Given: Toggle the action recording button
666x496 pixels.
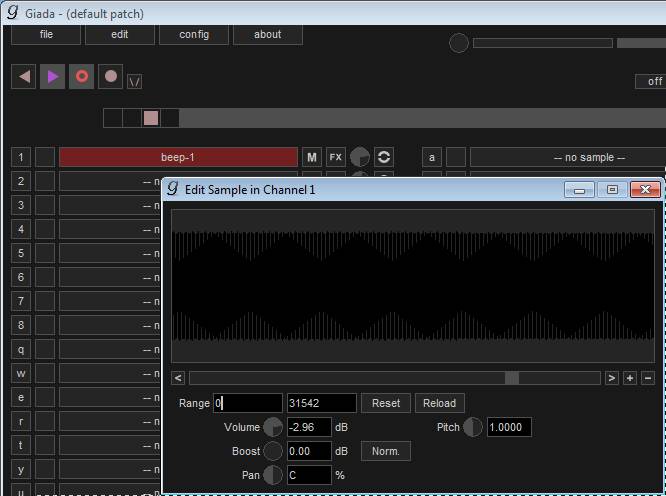Looking at the screenshot, I should coord(82,76).
